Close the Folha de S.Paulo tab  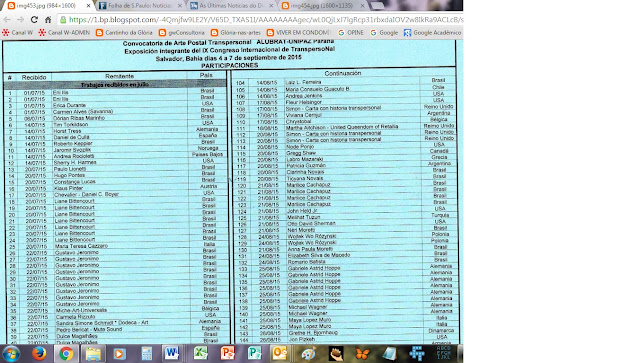pyautogui.click(x=180, y=6)
